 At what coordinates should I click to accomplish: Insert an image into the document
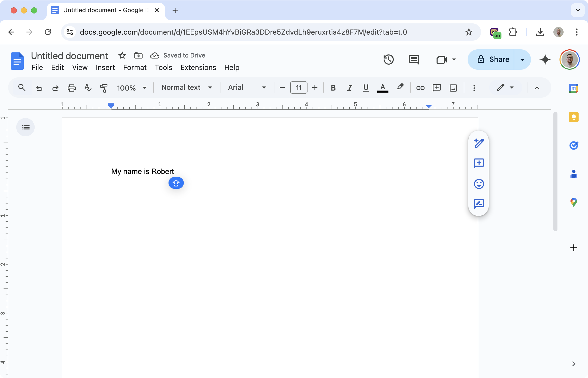453,88
